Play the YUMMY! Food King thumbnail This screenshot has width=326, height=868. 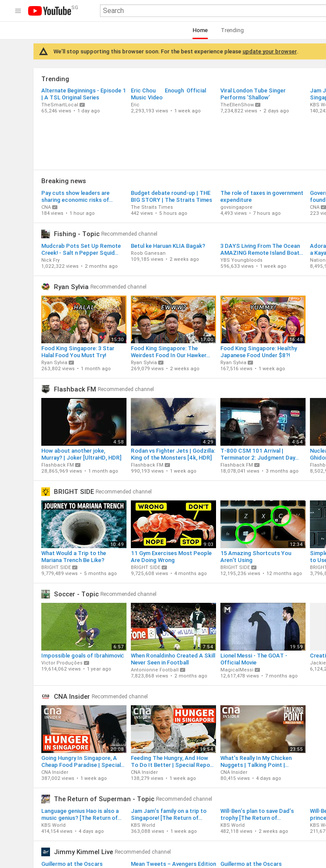[x=263, y=319]
